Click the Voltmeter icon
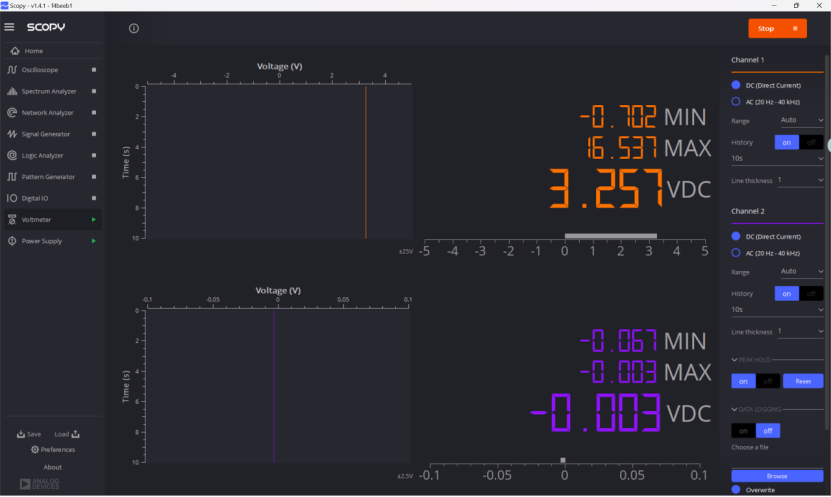Image resolution: width=831 pixels, height=497 pixels. 12,219
